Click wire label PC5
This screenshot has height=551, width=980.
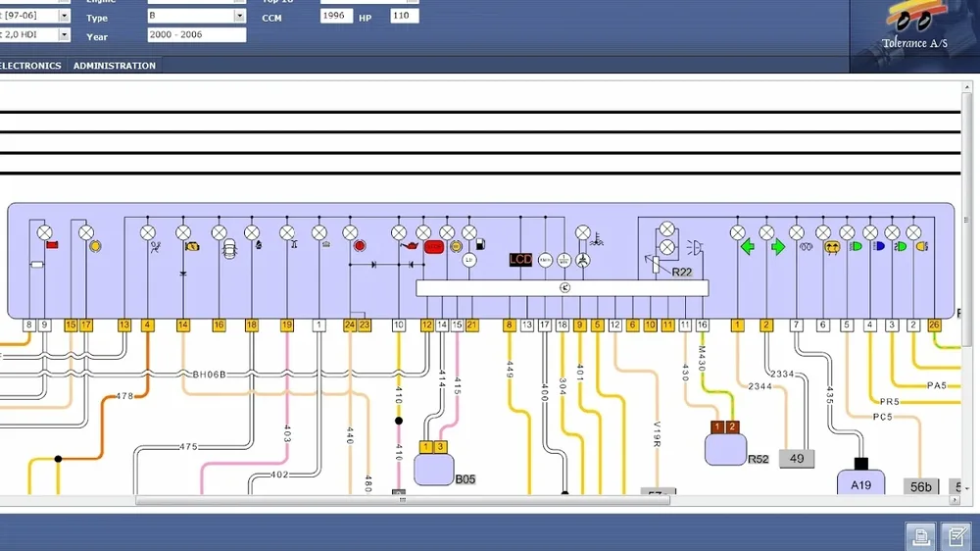click(x=883, y=417)
